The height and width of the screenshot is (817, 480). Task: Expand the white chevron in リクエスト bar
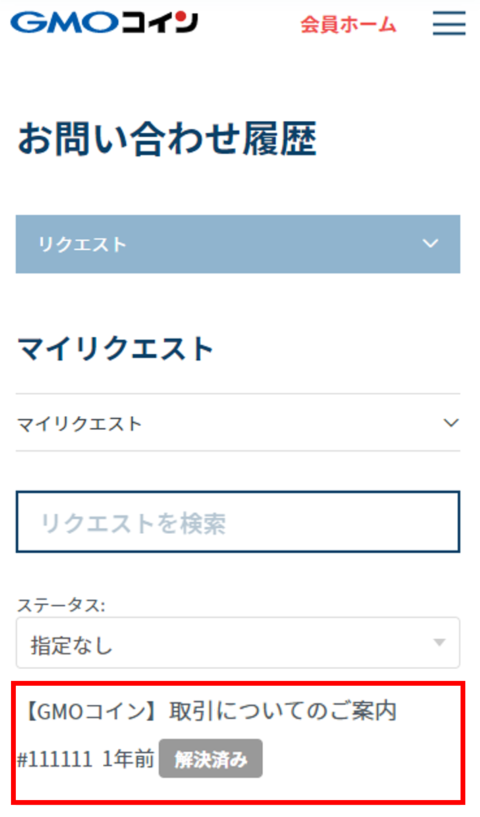pos(430,243)
